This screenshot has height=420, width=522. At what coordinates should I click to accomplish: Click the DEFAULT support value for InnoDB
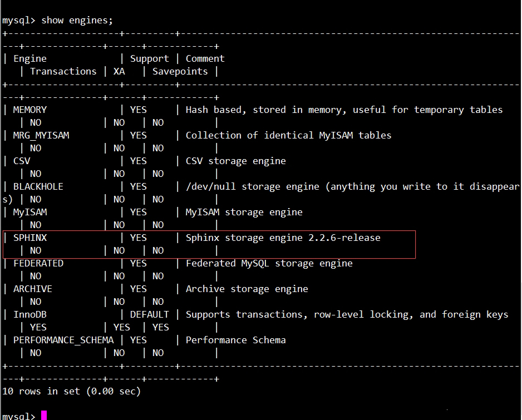(150, 314)
